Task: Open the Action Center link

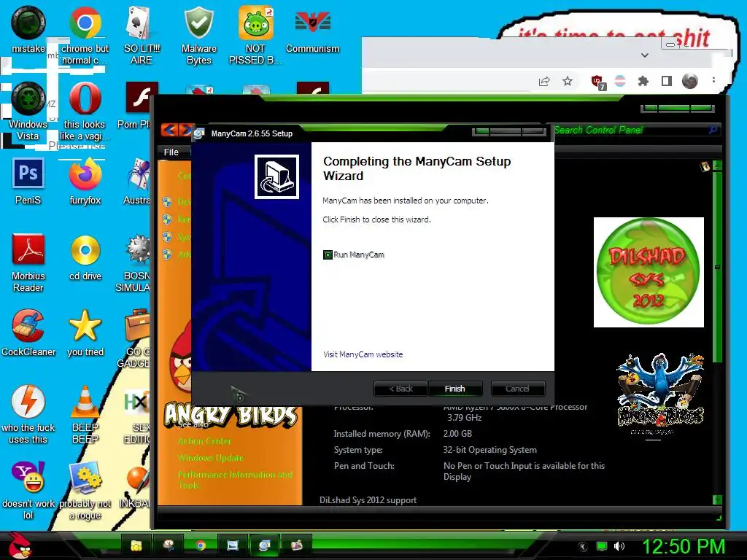Action: click(x=204, y=441)
